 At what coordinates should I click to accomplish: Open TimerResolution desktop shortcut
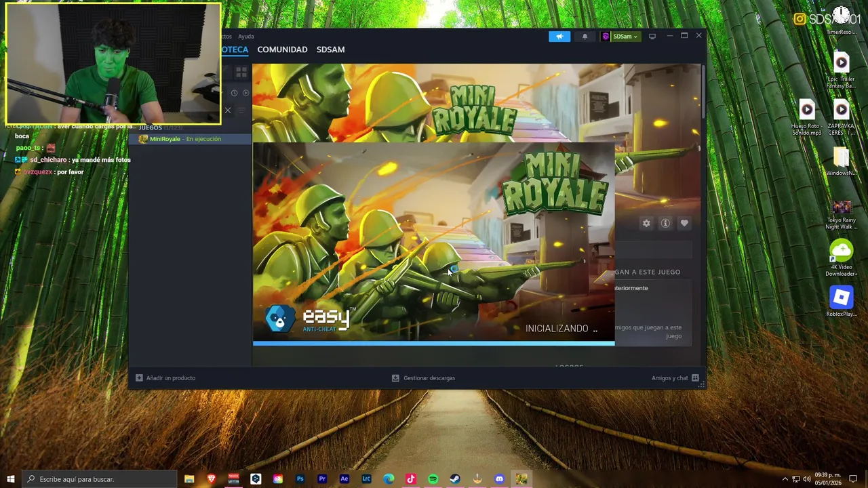pyautogui.click(x=841, y=19)
